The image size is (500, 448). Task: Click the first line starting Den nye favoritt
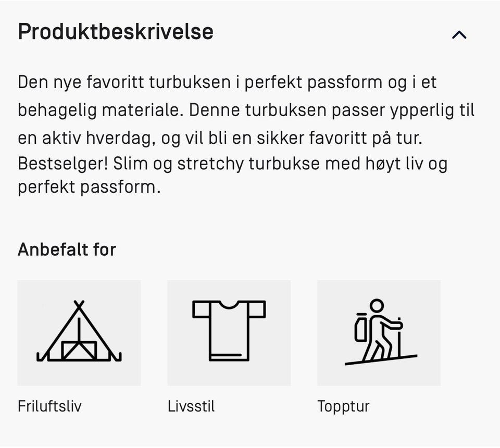point(227,82)
